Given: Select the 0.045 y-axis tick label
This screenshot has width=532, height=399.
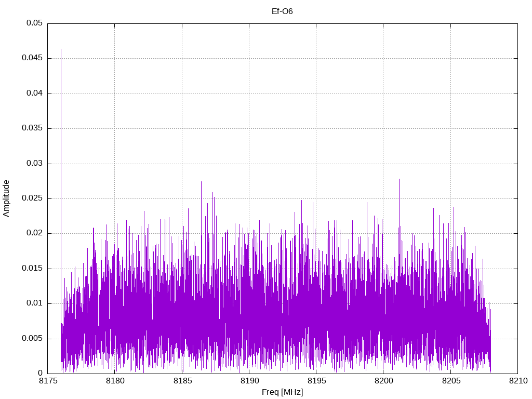Looking at the screenshot, I should (x=32, y=58).
